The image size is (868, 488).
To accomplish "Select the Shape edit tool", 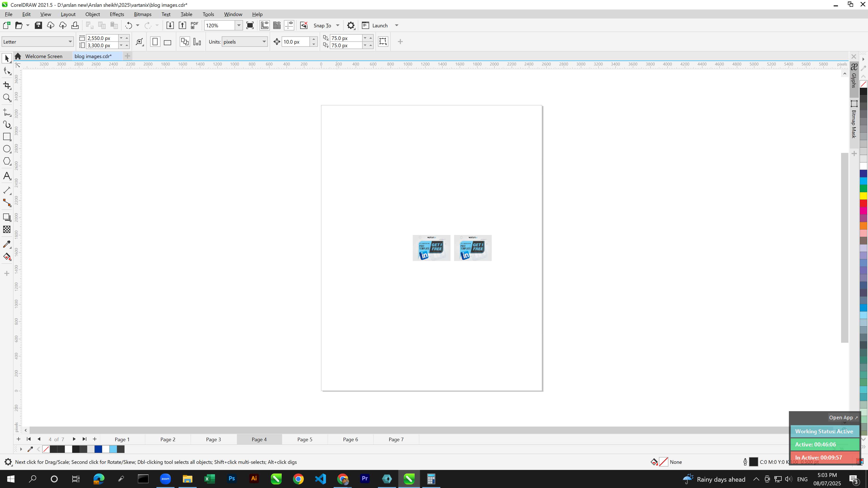I will point(7,71).
